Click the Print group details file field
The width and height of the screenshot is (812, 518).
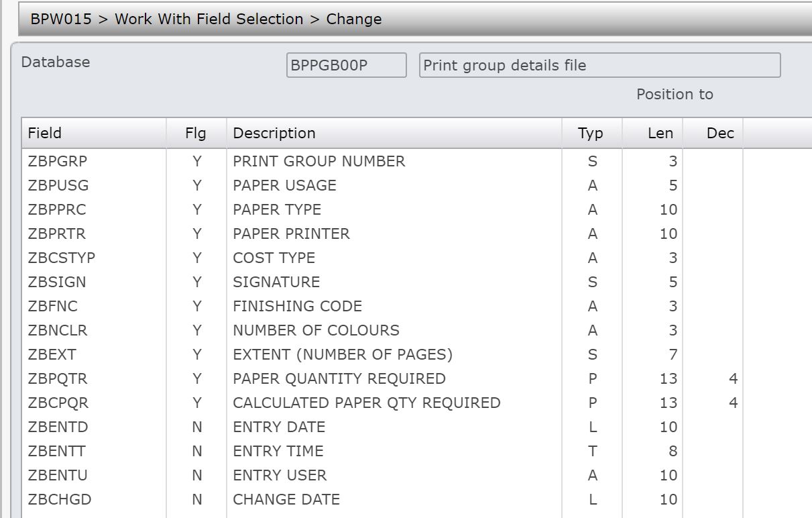pos(599,66)
